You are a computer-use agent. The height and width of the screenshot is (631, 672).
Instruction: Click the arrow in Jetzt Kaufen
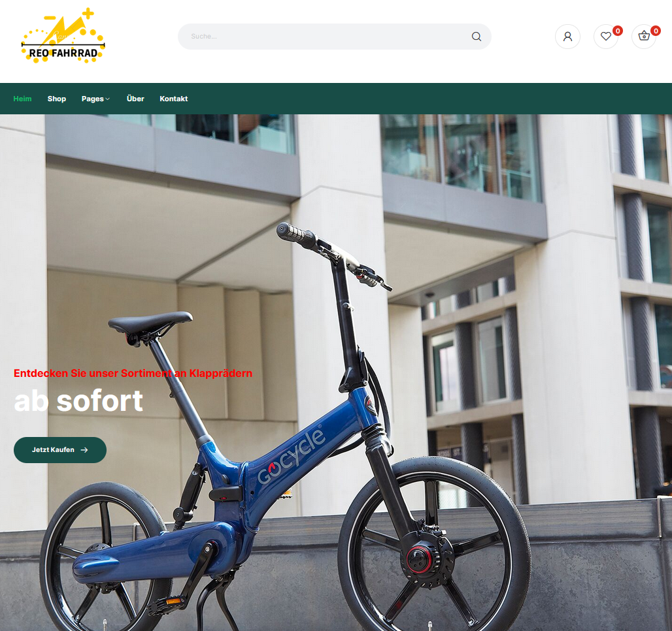click(84, 450)
